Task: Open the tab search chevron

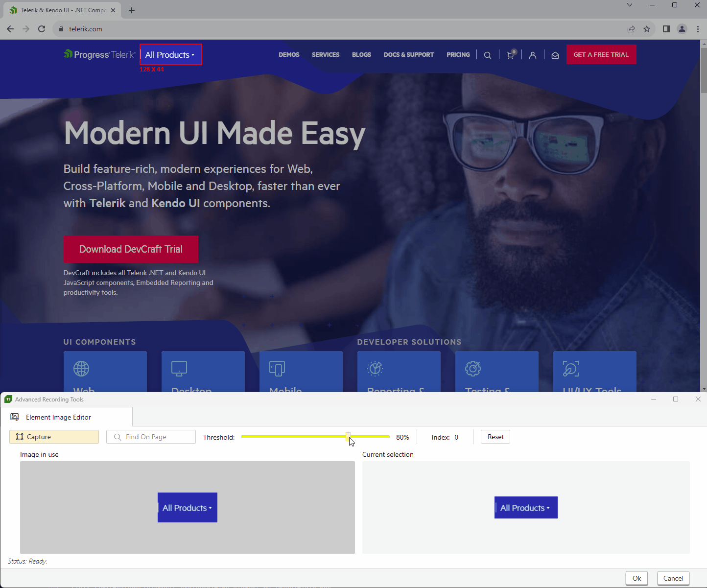Action: click(x=630, y=5)
